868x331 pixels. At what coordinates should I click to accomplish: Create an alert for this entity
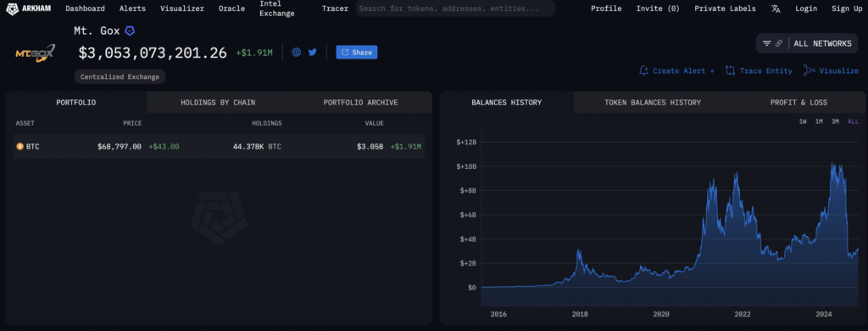(676, 70)
